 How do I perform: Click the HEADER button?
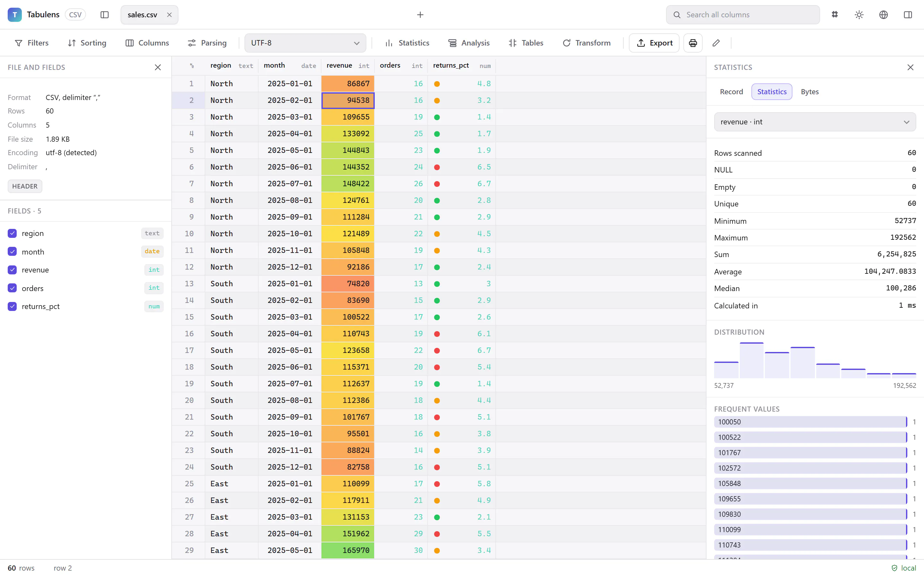point(25,186)
